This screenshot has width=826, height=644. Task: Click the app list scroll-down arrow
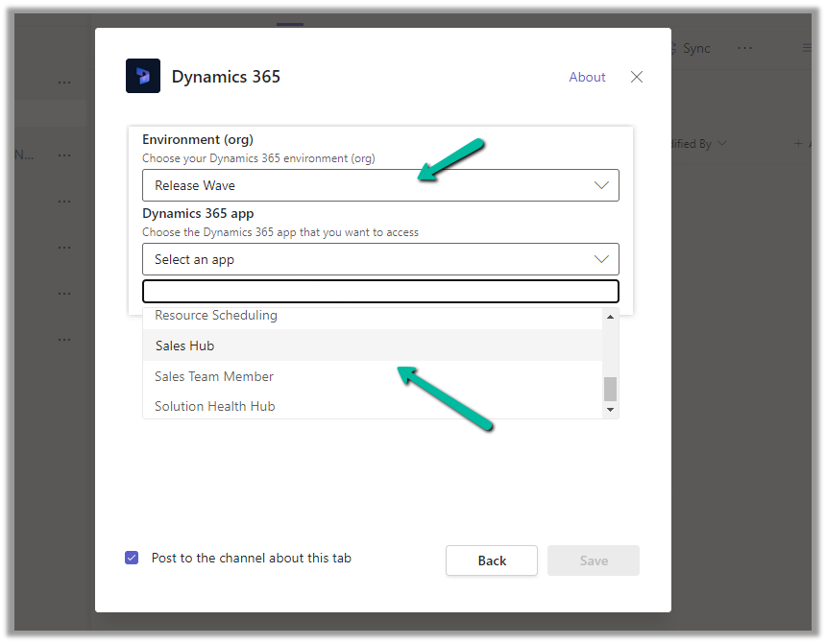click(609, 410)
